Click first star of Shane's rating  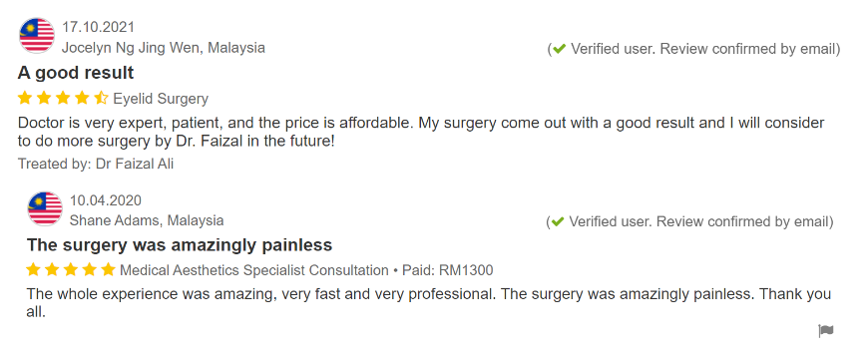click(x=33, y=270)
